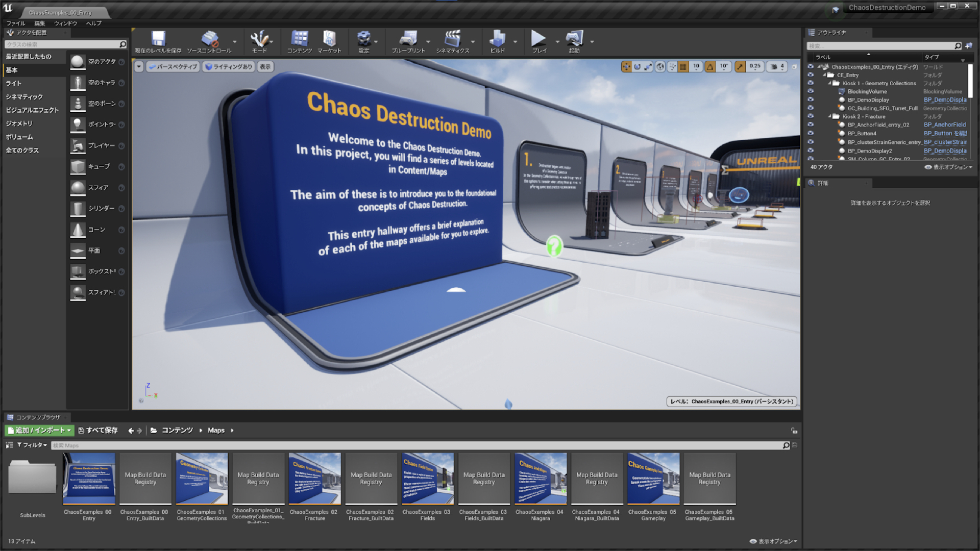Click the Show (表示) viewport button
This screenshot has width=980, height=551.
[265, 67]
